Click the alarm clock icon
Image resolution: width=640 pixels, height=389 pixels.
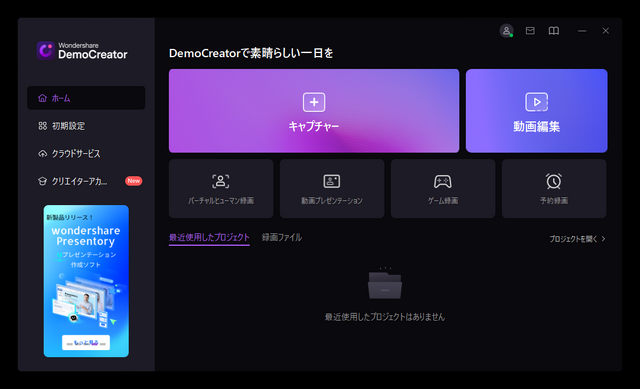(554, 181)
